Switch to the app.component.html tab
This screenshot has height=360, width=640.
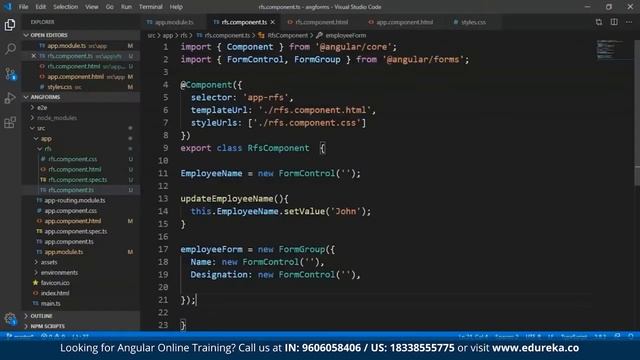[x=404, y=22]
